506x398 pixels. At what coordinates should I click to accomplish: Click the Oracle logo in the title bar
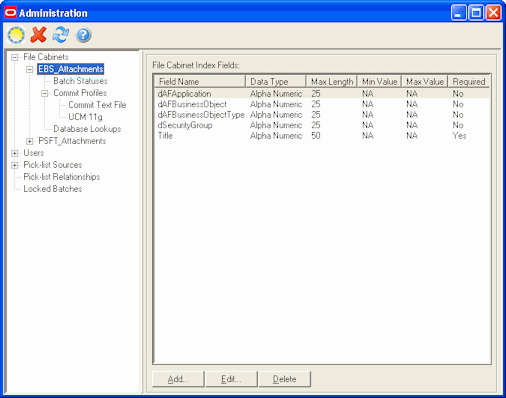tap(11, 13)
